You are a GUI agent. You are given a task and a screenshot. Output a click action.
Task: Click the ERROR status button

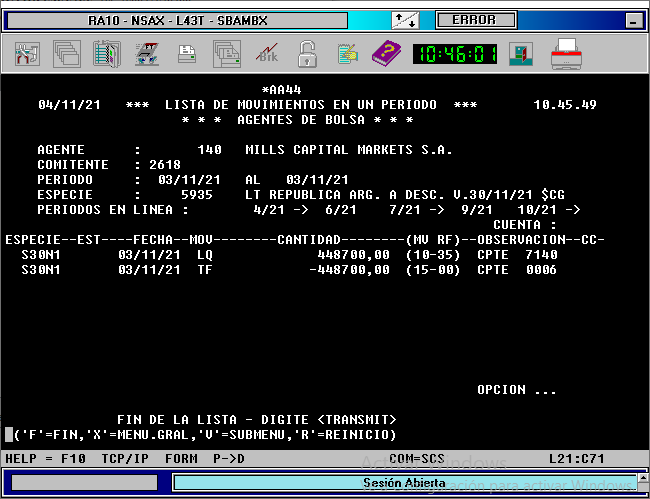[476, 20]
